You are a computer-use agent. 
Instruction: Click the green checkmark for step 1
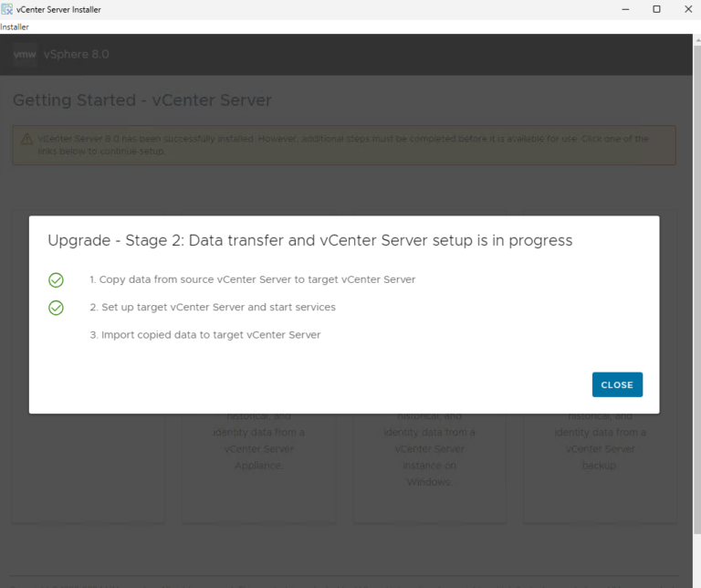[56, 280]
